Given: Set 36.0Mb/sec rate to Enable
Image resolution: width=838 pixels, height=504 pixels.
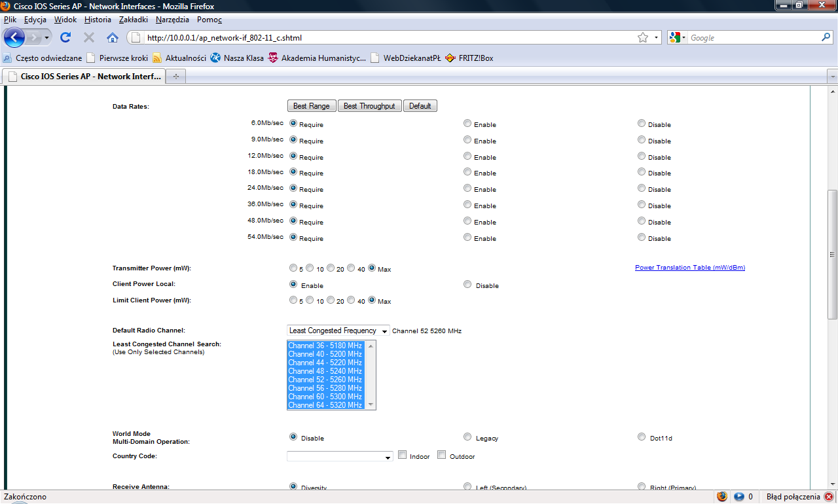Looking at the screenshot, I should coord(467,204).
